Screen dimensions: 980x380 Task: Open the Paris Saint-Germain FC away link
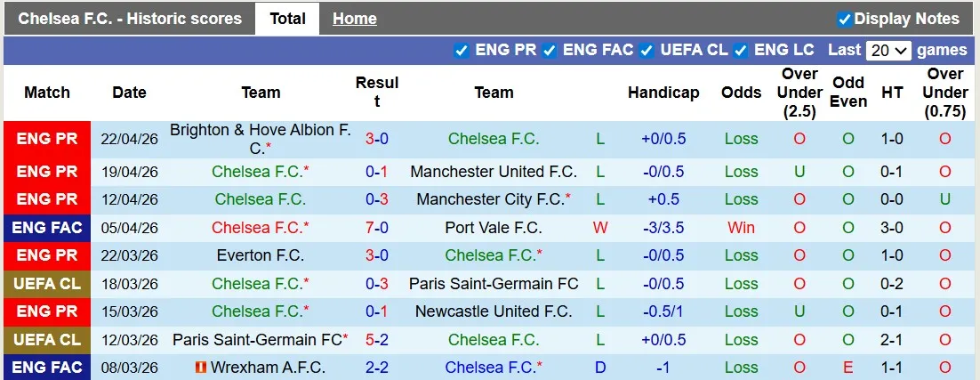494,284
